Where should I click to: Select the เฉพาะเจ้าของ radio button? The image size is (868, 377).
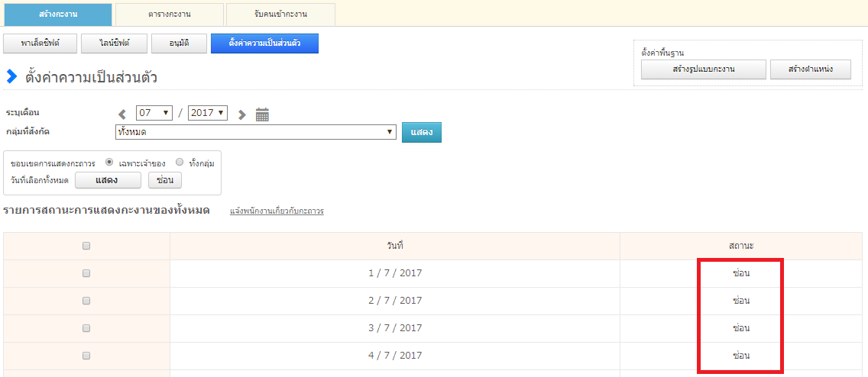110,163
